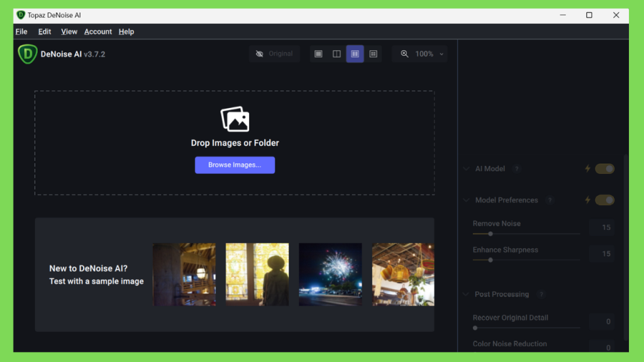This screenshot has height=362, width=644.
Task: Open the Edit menu
Action: point(45,31)
